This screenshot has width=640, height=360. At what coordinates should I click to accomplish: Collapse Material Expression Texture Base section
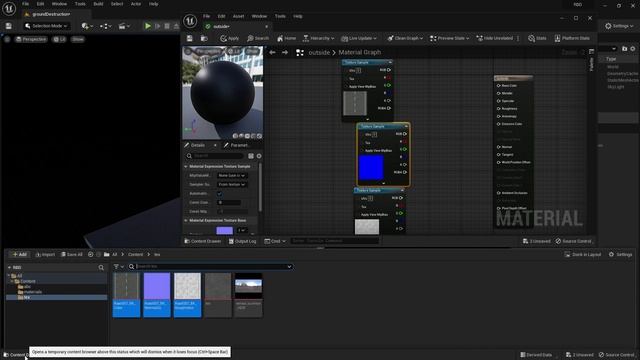tap(186, 220)
